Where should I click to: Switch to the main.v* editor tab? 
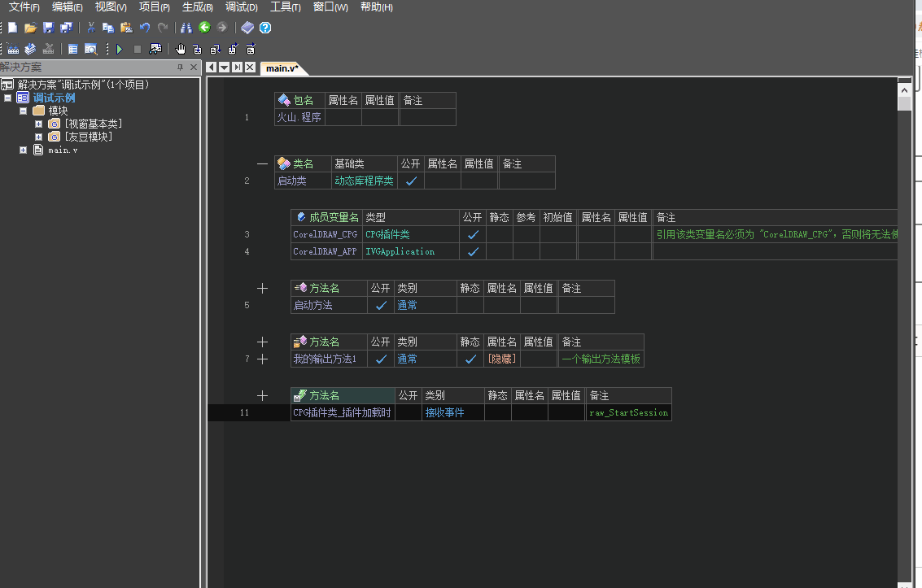pyautogui.click(x=282, y=68)
